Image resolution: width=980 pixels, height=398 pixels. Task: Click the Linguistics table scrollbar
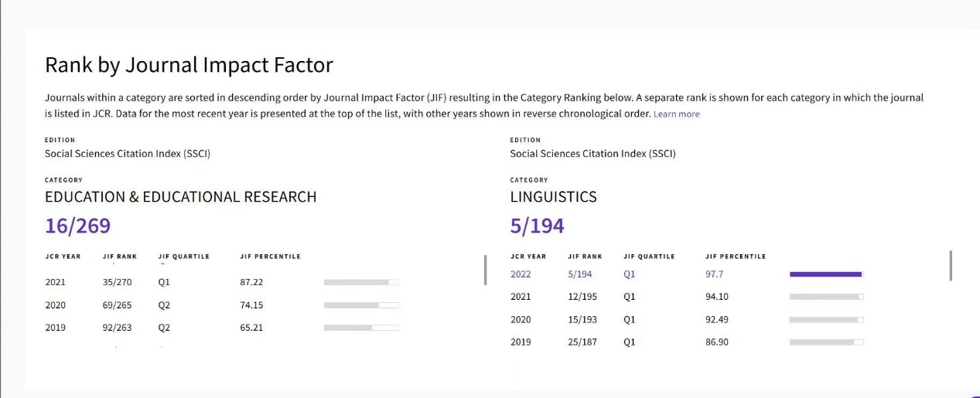(950, 265)
